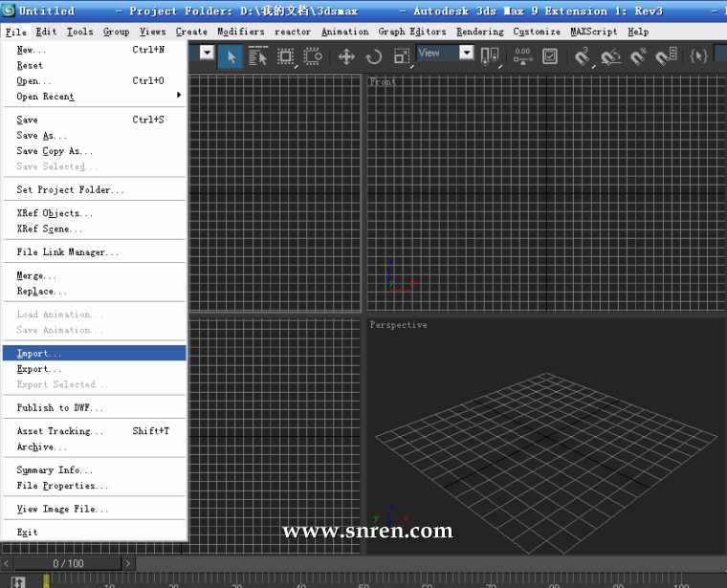Expand the Open Recent submenu
The image size is (727, 588).
(95, 96)
